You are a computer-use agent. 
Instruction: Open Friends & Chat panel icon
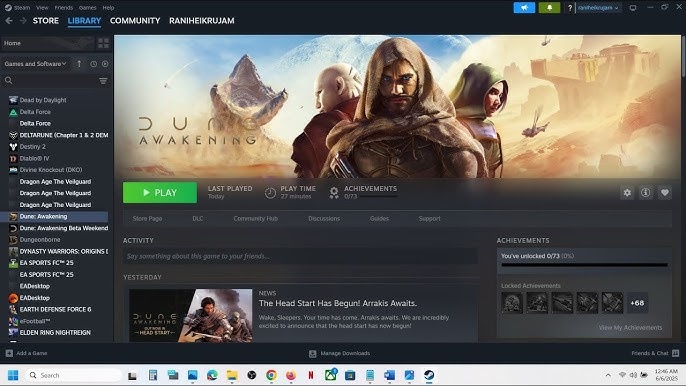click(676, 353)
